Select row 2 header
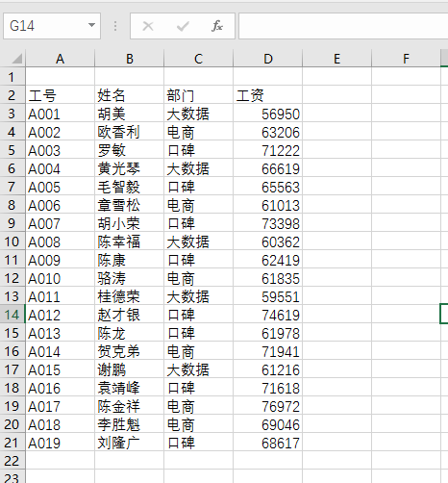 click(x=12, y=94)
